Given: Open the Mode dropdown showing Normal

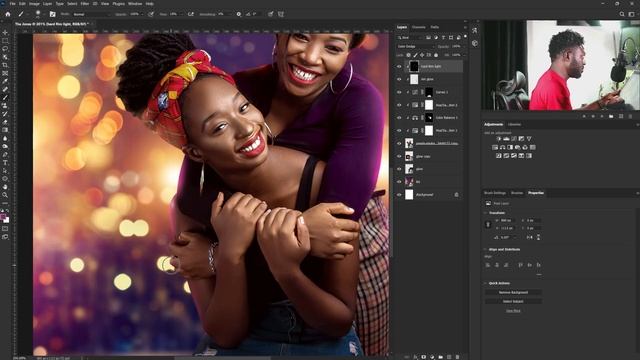Looking at the screenshot, I should pos(91,14).
